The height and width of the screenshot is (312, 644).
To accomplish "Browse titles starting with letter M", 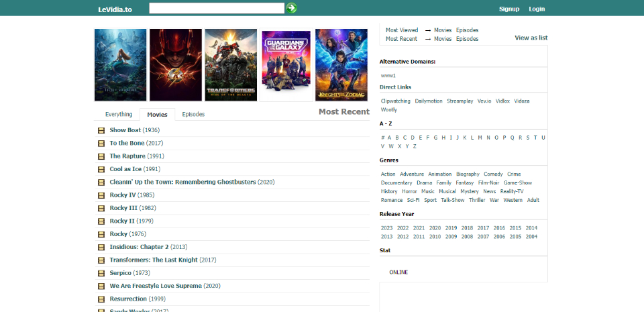I will 480,138.
